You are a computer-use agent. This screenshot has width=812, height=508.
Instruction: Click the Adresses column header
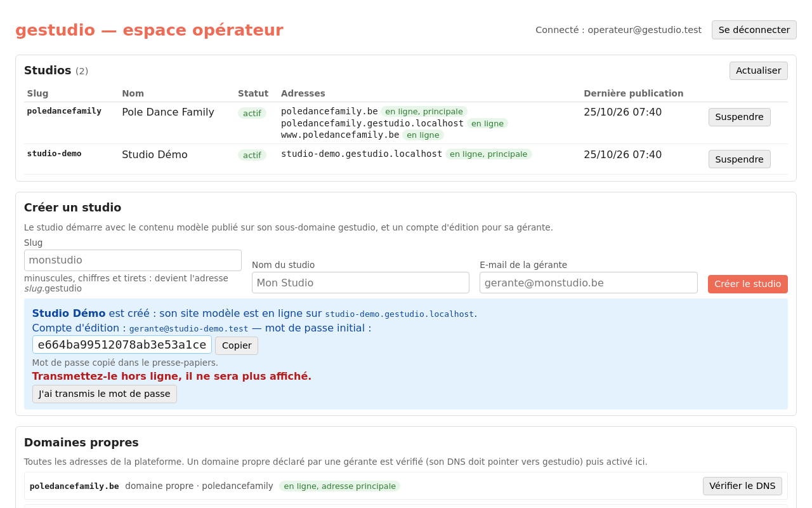coord(303,93)
